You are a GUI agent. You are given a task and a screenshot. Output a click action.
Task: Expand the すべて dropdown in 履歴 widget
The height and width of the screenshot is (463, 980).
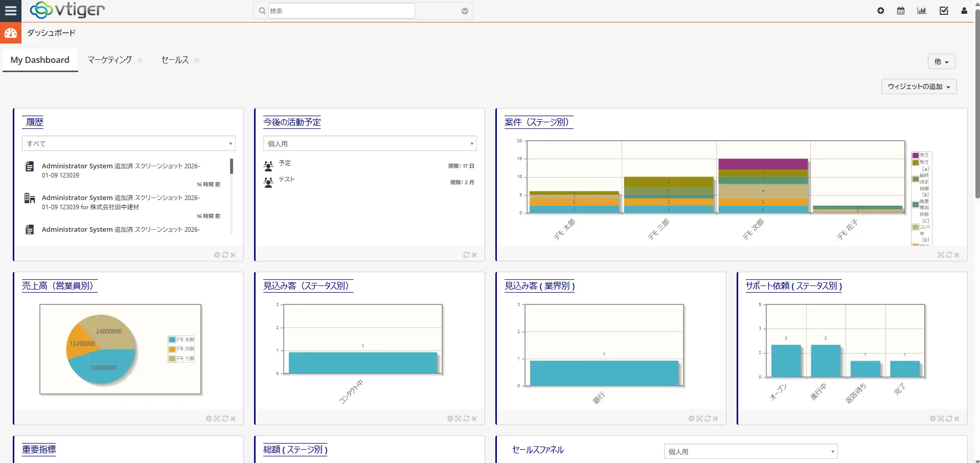click(x=128, y=144)
